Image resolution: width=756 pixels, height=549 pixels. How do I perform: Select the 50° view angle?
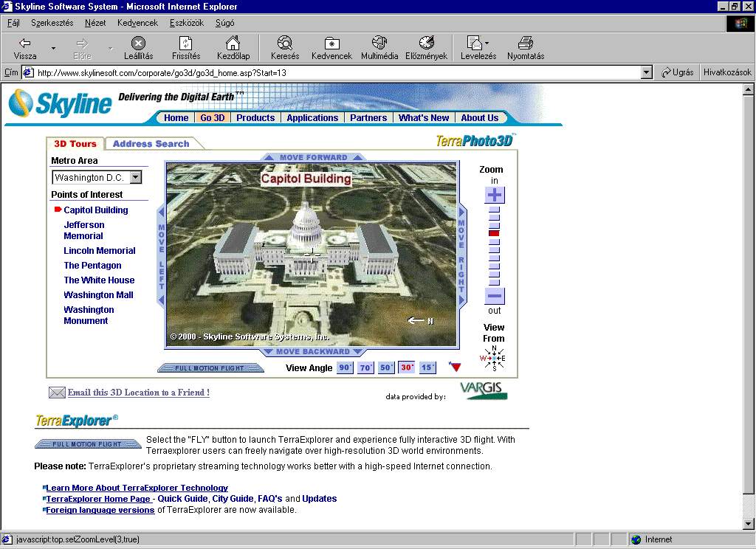click(x=386, y=367)
